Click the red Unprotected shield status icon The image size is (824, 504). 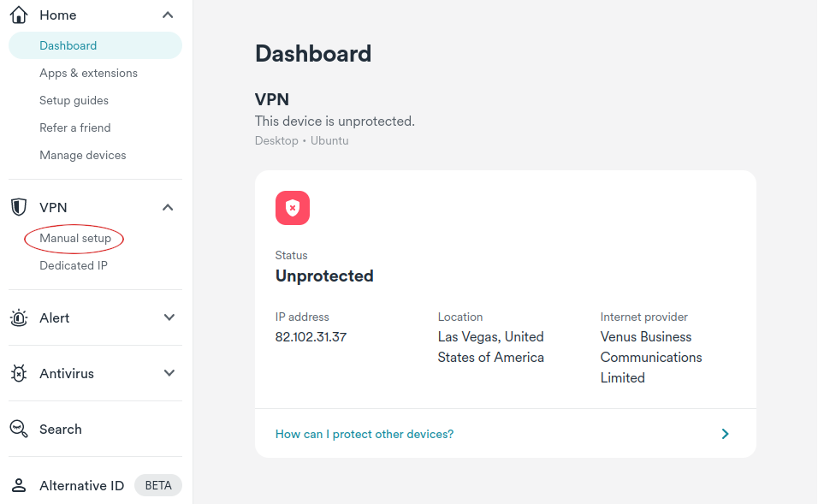(293, 208)
